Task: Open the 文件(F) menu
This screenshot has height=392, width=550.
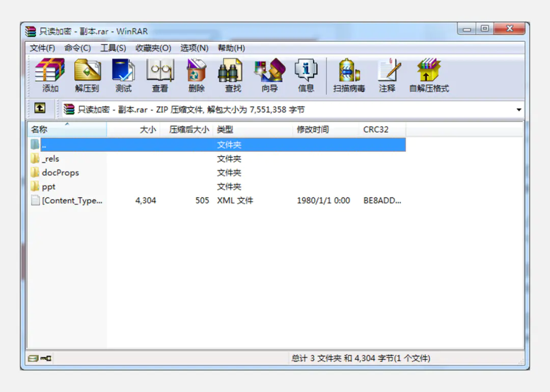Action: click(42, 48)
